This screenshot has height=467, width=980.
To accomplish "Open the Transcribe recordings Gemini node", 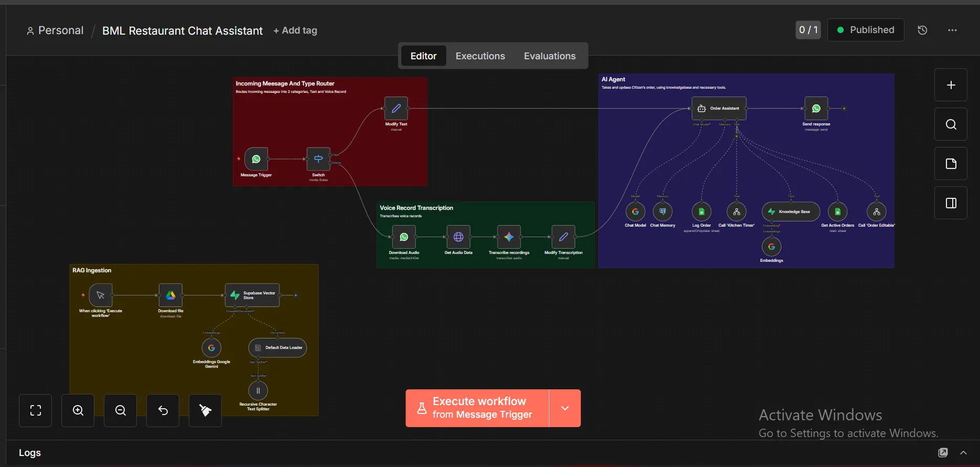I will (x=509, y=237).
